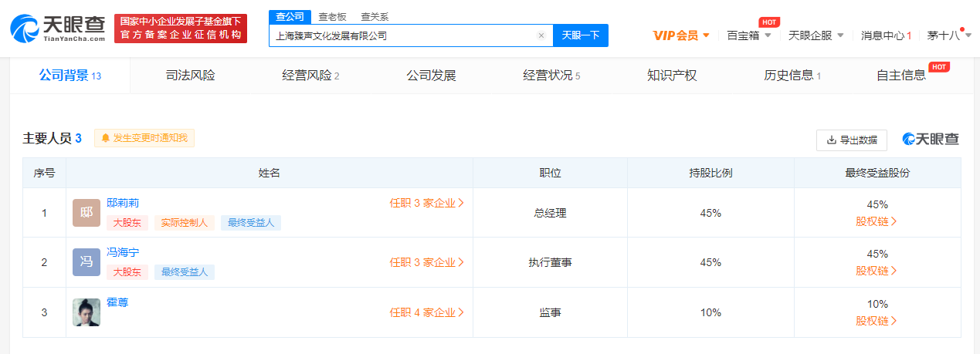Screen dimensions: 980x354
Task: Click 发生变更时通知我 button
Action: pos(144,138)
